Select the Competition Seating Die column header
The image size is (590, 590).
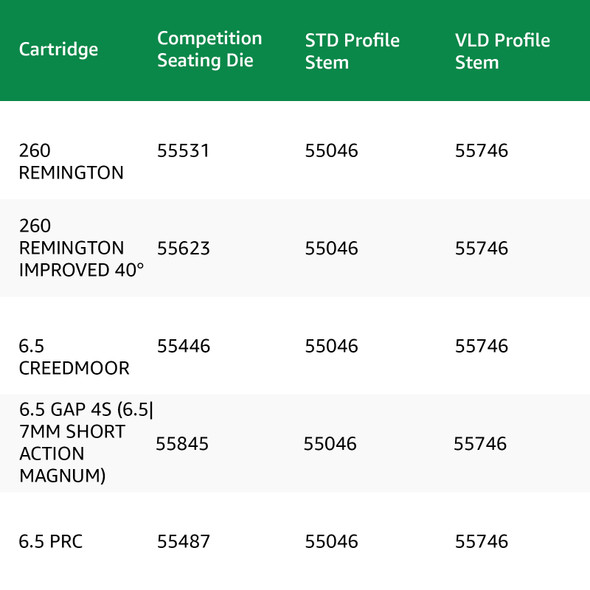click(210, 49)
